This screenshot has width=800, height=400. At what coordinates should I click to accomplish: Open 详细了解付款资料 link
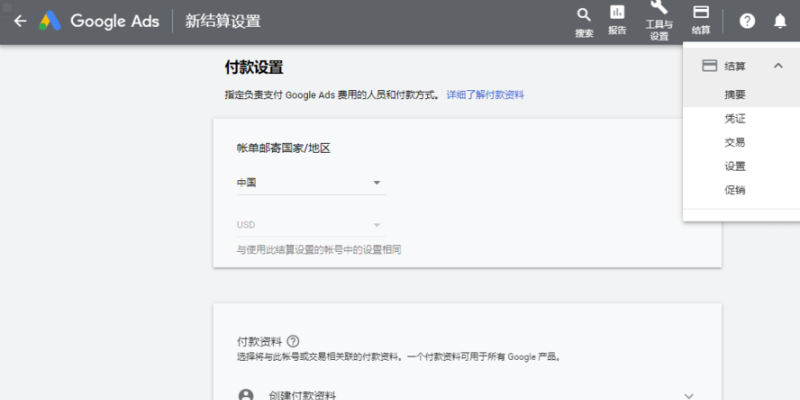[485, 95]
